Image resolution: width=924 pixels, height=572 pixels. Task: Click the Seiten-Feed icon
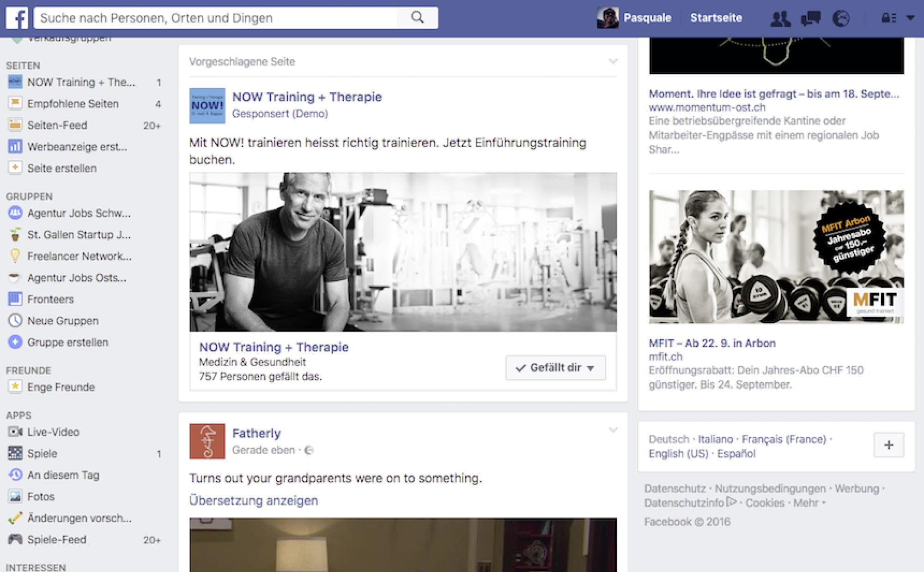pos(15,125)
